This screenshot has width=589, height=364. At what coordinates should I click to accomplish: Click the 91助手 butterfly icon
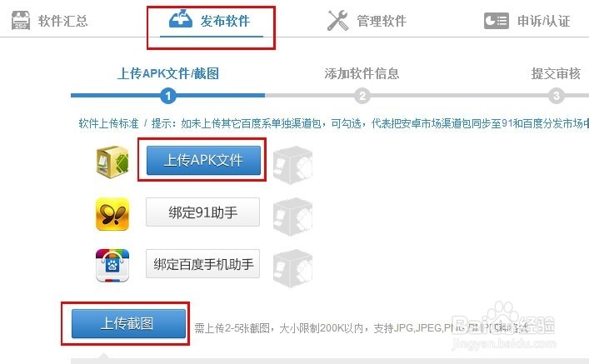112,214
